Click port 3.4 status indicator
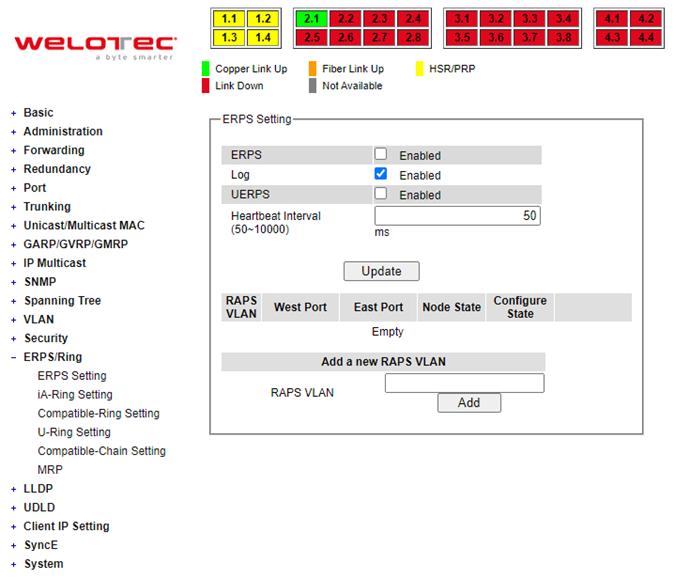The image size is (675, 580). click(563, 19)
